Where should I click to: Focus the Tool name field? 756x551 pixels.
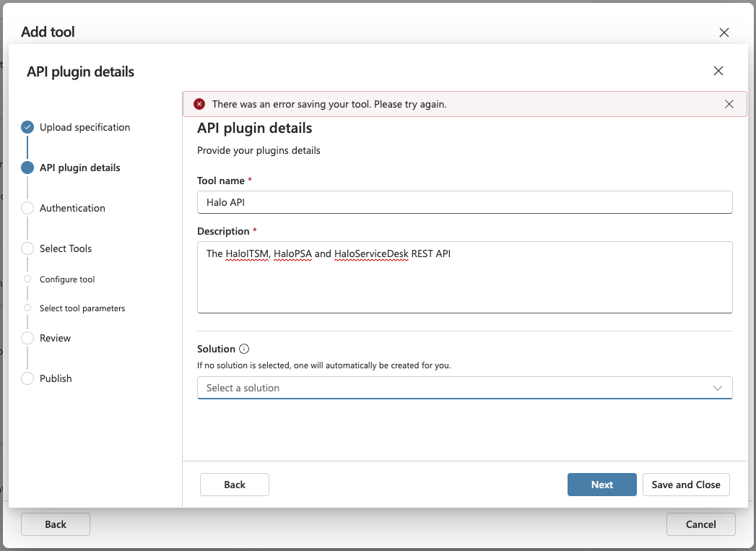pos(465,202)
